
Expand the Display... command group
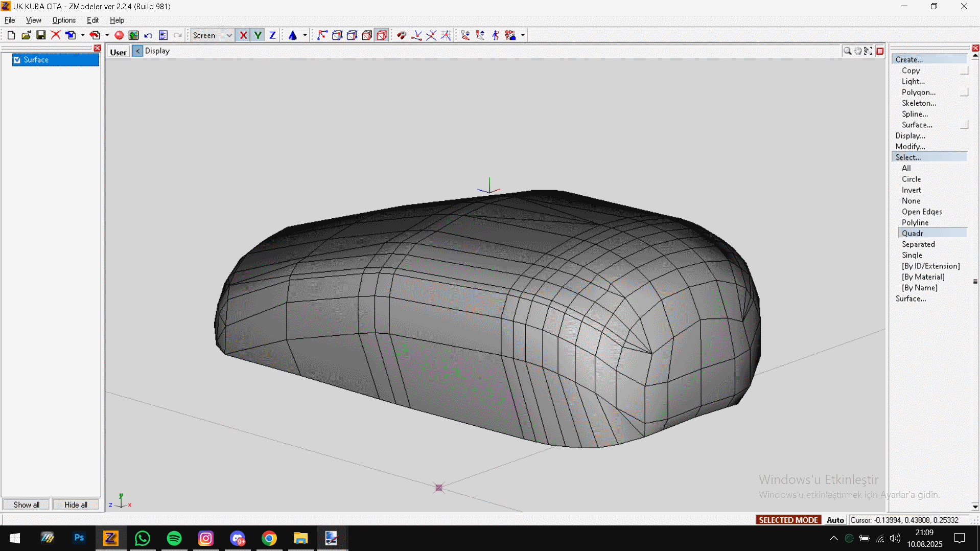tap(910, 136)
